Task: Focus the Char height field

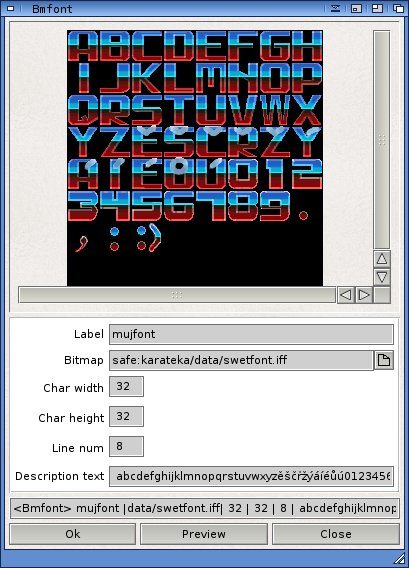Action: (126, 416)
